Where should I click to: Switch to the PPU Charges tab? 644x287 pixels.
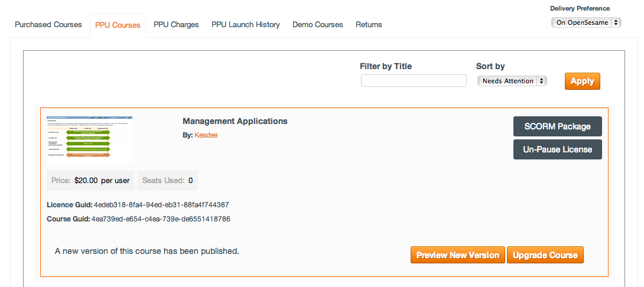point(176,25)
